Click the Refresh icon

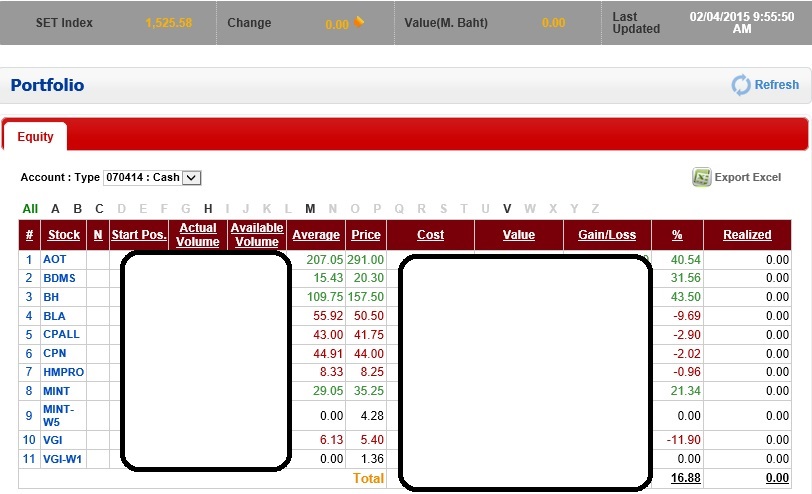coord(741,85)
